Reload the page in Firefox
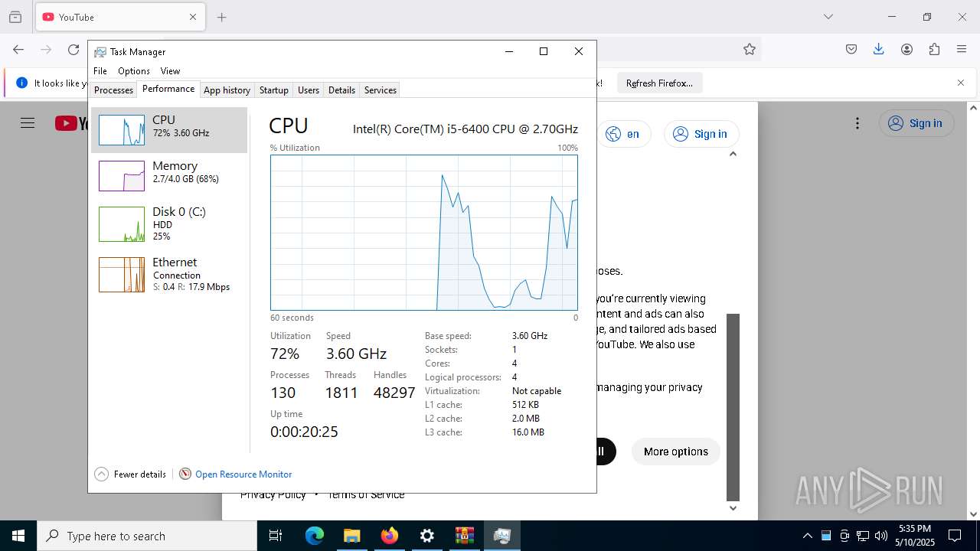Viewport: 980px width, 551px height. (73, 49)
